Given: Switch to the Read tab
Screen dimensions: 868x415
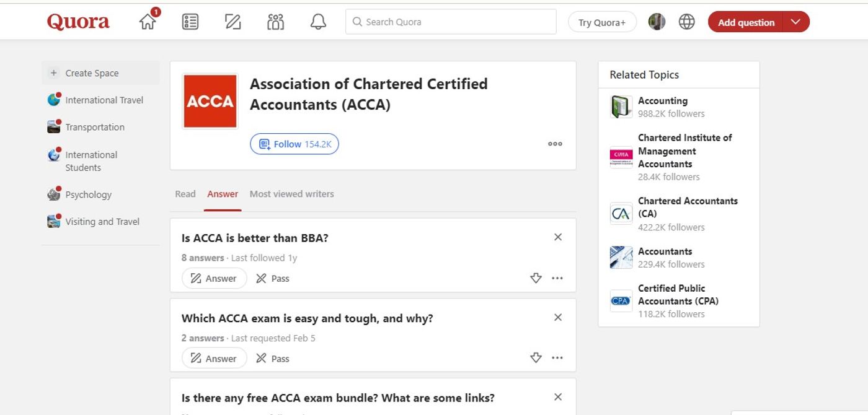Looking at the screenshot, I should click(x=185, y=194).
